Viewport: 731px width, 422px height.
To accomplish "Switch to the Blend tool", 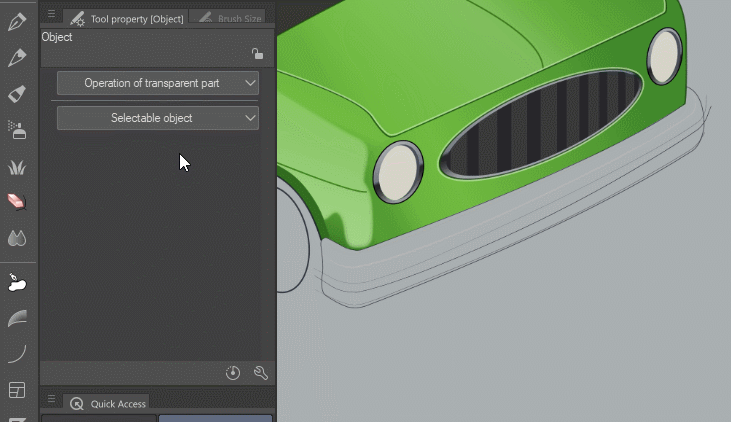I will coord(17,238).
